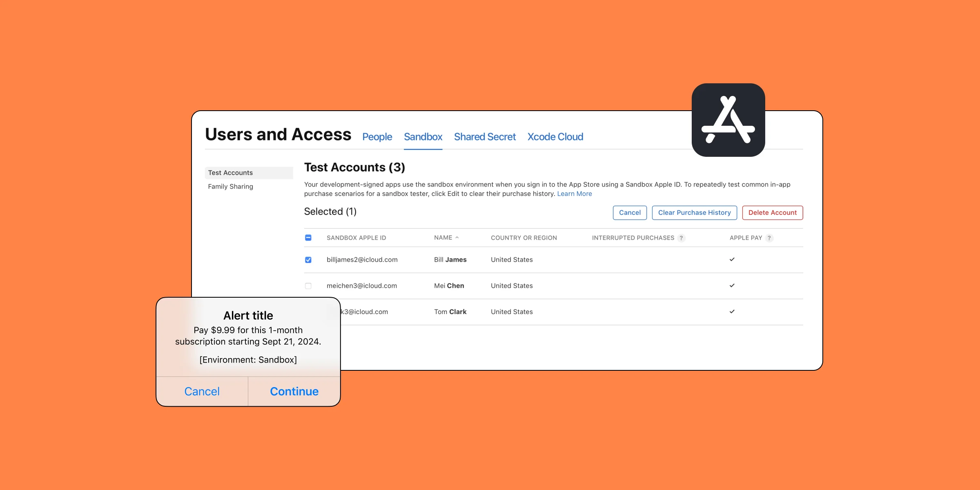Viewport: 980px width, 490px height.
Task: Open the Learn More link
Action: pyautogui.click(x=574, y=193)
